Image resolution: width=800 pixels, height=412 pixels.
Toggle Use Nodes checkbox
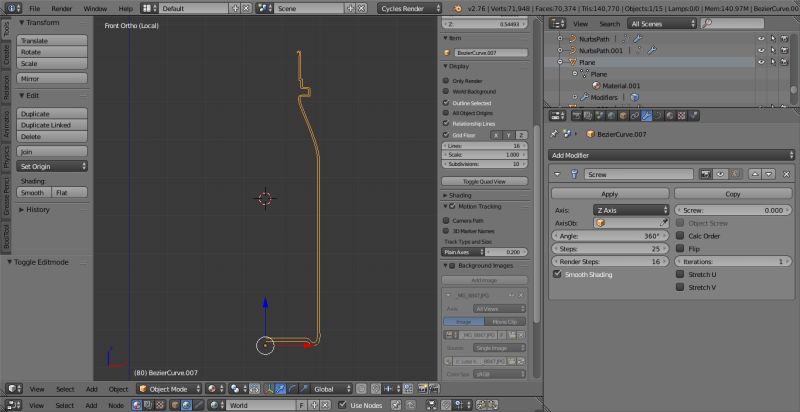point(342,405)
